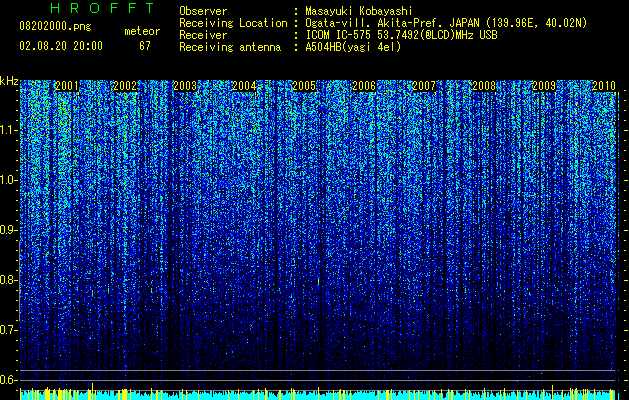Click the Observer label
The image size is (629, 400).
tap(203, 11)
